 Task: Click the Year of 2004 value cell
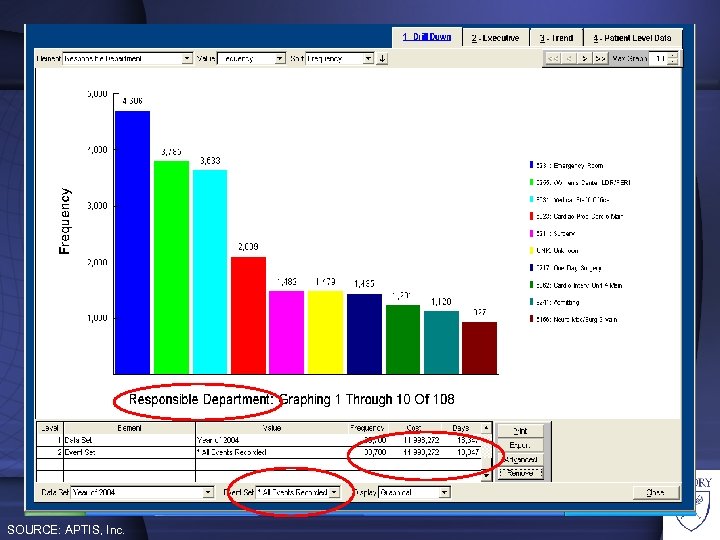click(272, 440)
